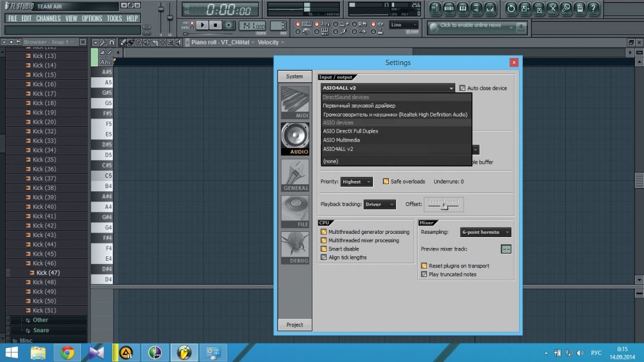Open the Resampling 6-point hermite dropdown
The height and width of the screenshot is (362, 644).
[x=486, y=232]
